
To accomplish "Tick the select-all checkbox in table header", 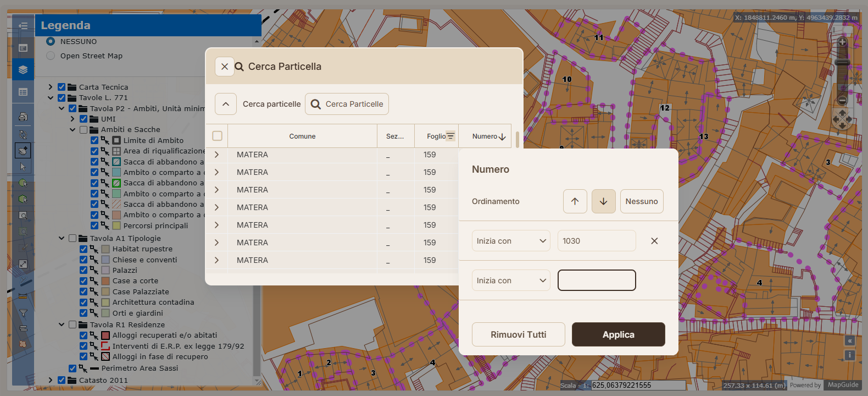I will [x=217, y=136].
